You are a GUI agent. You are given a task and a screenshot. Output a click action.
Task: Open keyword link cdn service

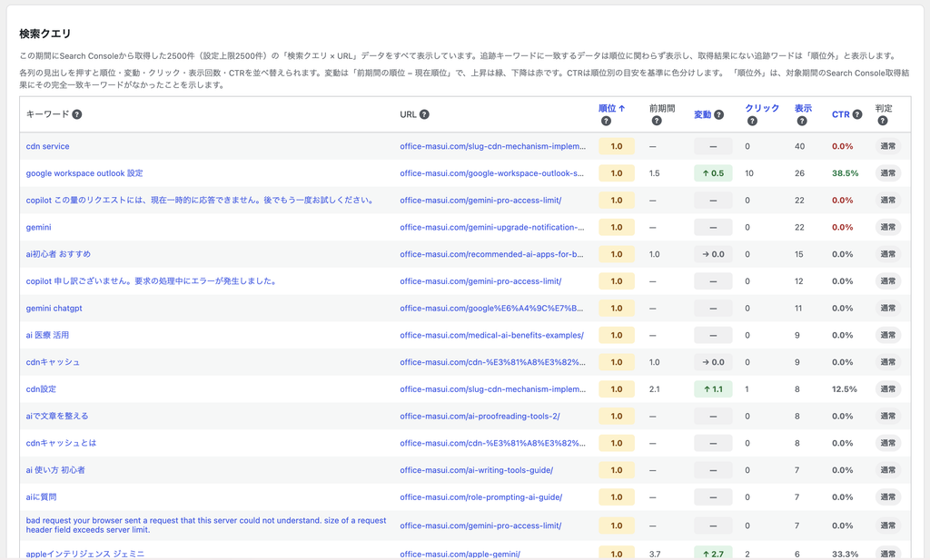click(x=47, y=146)
